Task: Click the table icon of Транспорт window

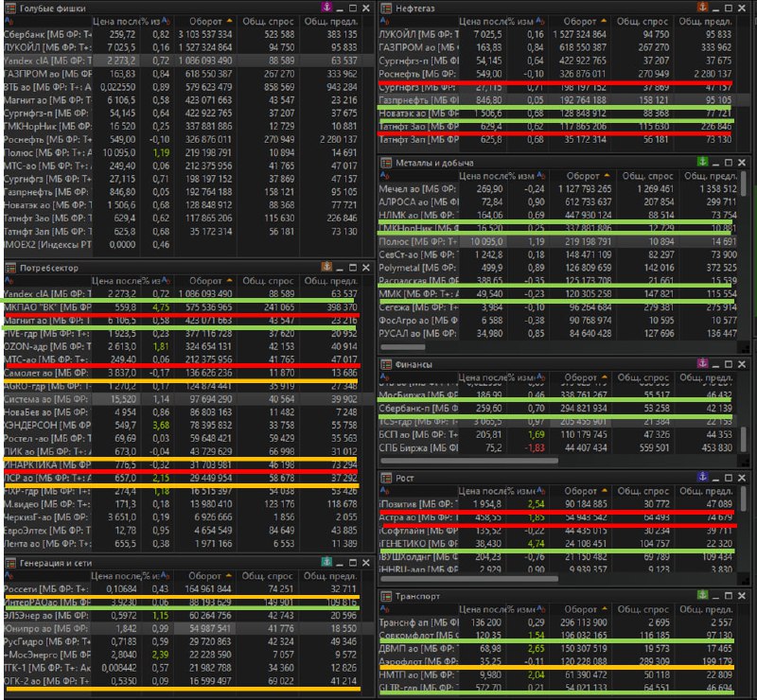Action: (x=386, y=596)
